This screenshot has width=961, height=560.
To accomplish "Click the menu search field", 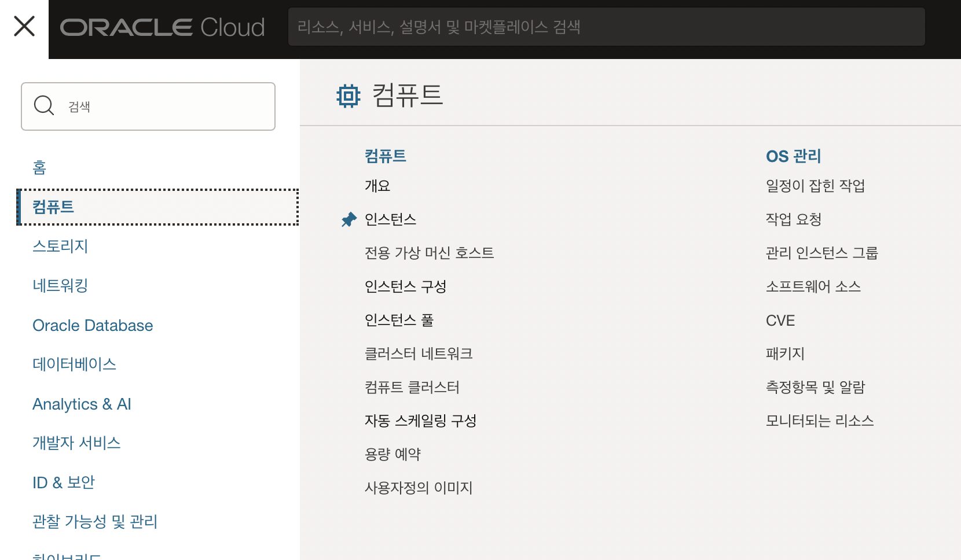I will 148,106.
